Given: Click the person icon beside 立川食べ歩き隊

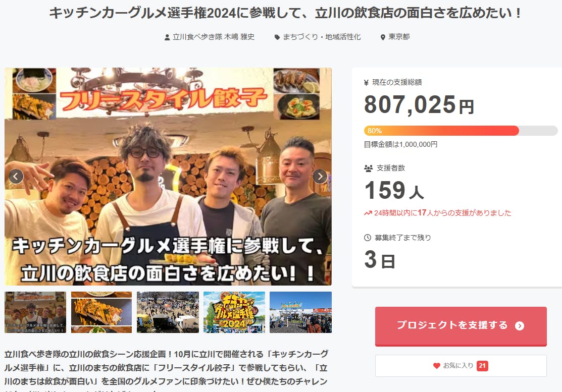Looking at the screenshot, I should pos(167,37).
